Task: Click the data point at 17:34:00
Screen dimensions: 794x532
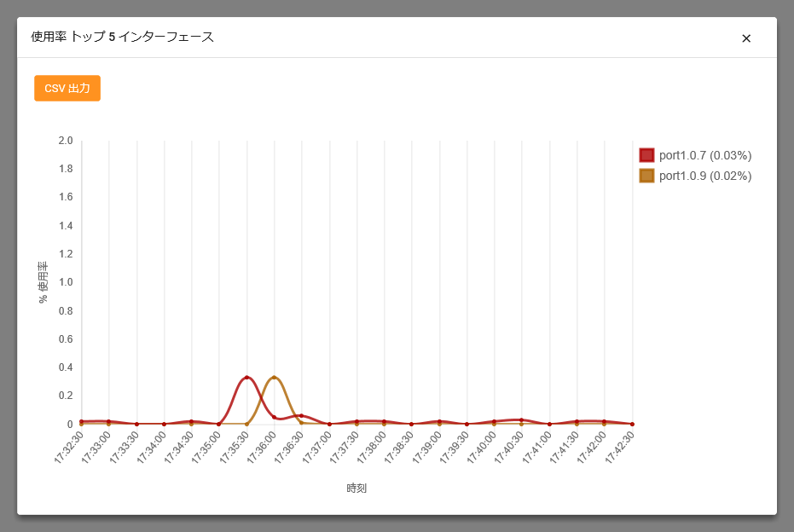Action: [164, 424]
